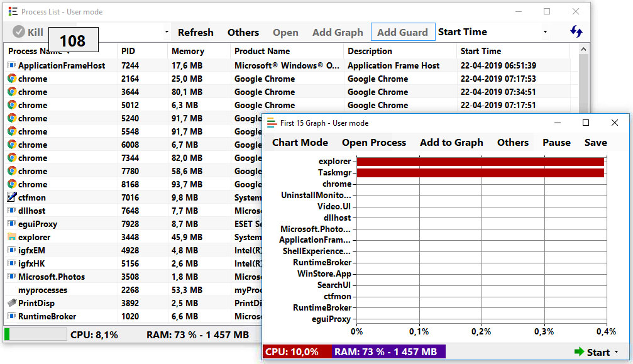Viewport: 633px width, 364px height.
Task: Click the Kill checkmark icon
Action: [x=19, y=31]
